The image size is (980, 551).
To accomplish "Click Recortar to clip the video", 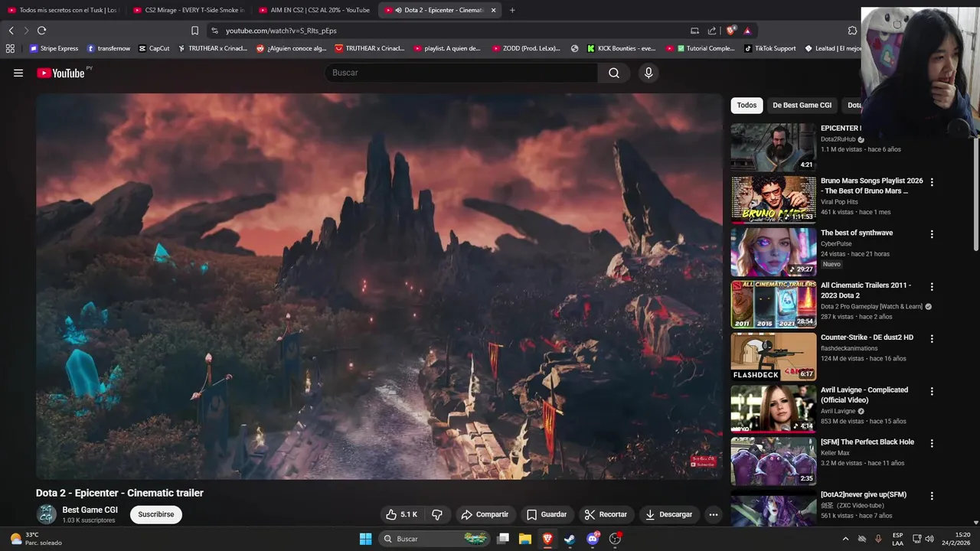I will coord(606,514).
